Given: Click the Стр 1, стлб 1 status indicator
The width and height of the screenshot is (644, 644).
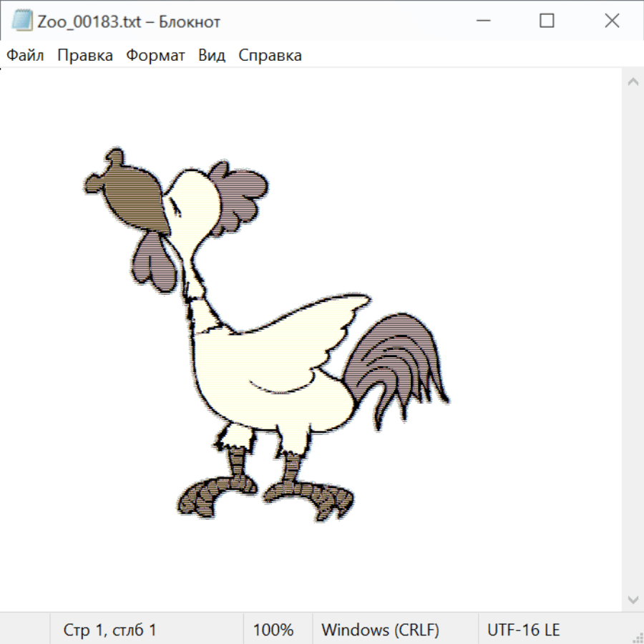Looking at the screenshot, I should 110,630.
